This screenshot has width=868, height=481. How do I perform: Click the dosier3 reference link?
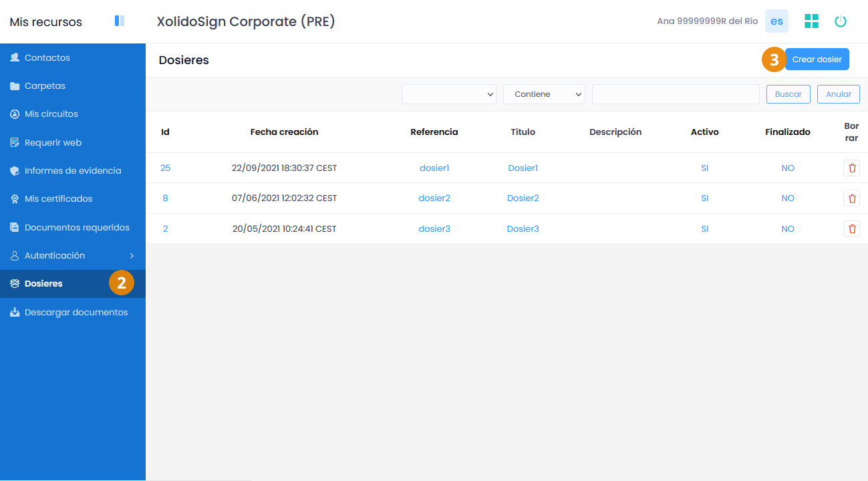434,228
